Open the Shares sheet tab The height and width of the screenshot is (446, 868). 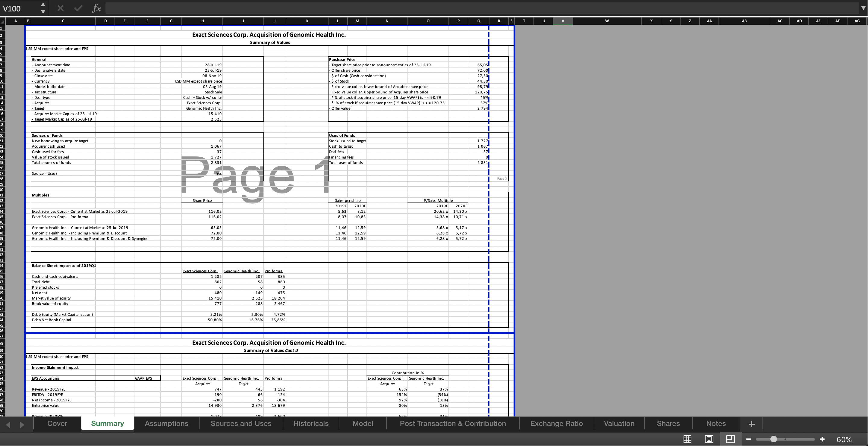click(668, 423)
